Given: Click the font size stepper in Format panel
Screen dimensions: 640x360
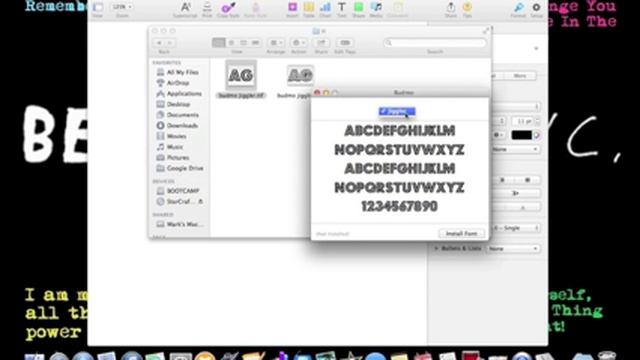Looking at the screenshot, I should pyautogui.click(x=538, y=121).
